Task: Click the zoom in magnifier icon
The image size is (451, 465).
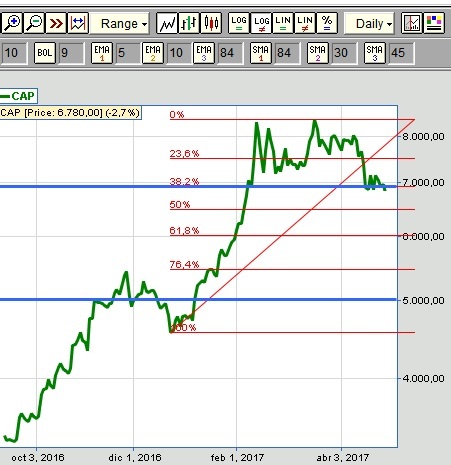Action: pyautogui.click(x=12, y=23)
